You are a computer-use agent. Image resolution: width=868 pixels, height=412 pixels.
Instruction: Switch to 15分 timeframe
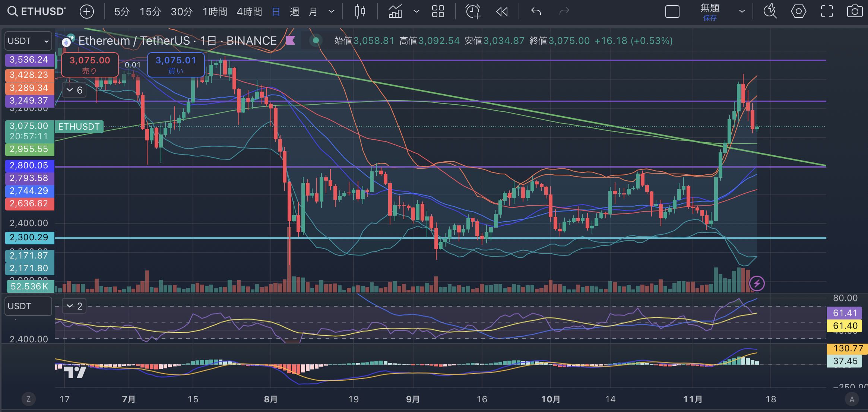point(150,12)
